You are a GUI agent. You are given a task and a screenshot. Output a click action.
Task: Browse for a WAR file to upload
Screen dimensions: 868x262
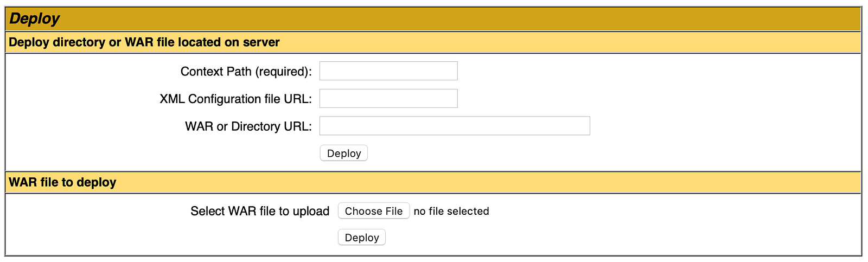point(373,211)
